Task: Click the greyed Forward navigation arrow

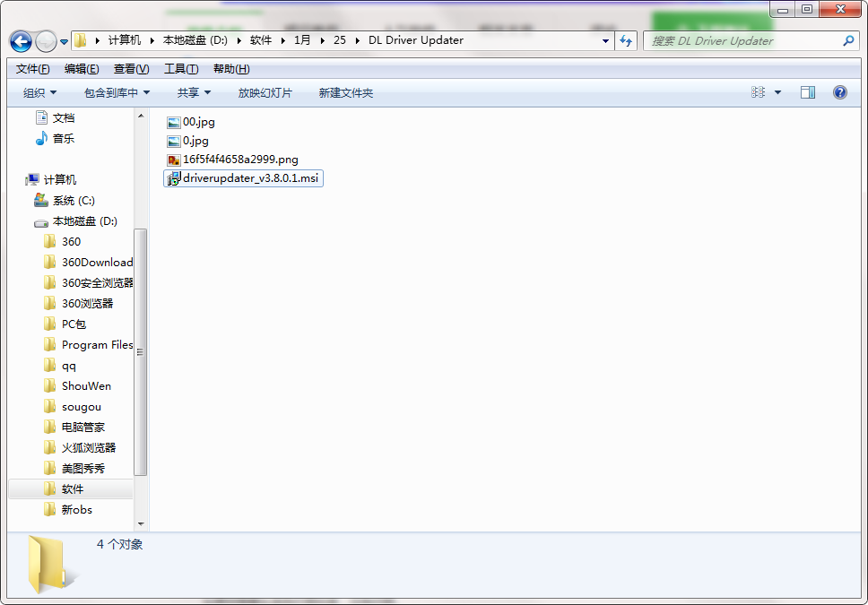Action: tap(46, 41)
